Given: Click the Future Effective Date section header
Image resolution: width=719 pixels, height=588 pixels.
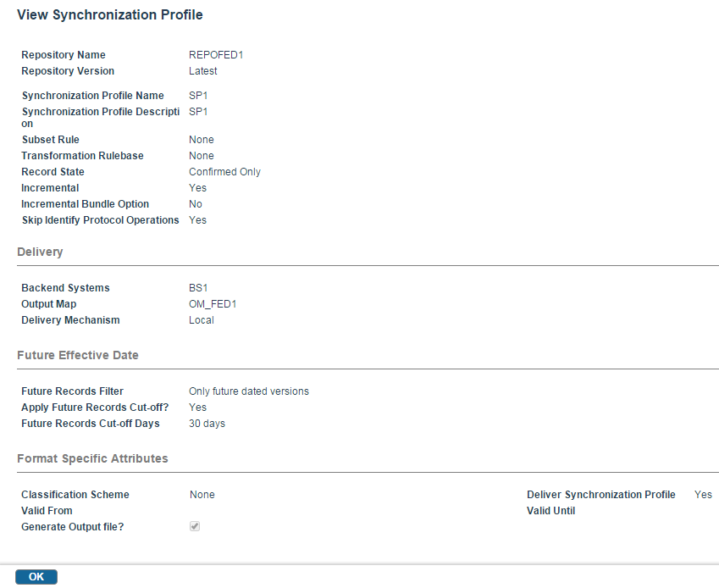Looking at the screenshot, I should 78,355.
